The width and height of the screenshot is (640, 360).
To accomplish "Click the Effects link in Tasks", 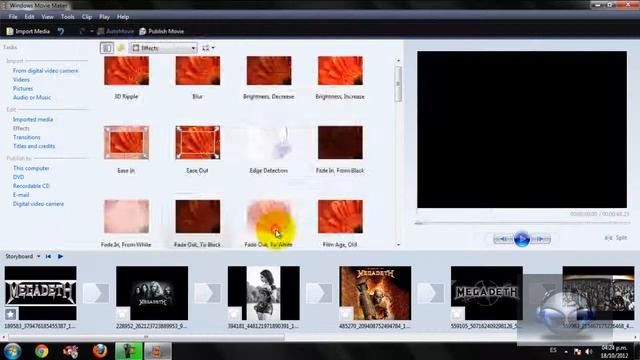I will [21, 129].
